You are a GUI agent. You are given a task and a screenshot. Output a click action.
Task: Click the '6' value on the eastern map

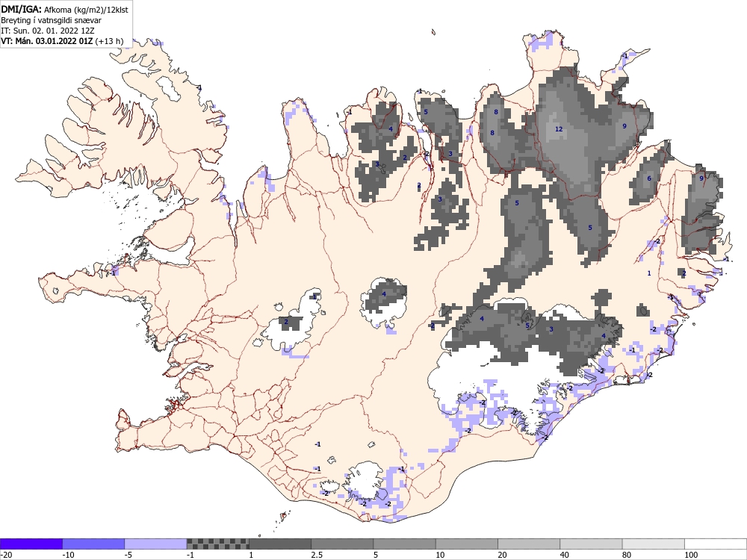click(649, 178)
